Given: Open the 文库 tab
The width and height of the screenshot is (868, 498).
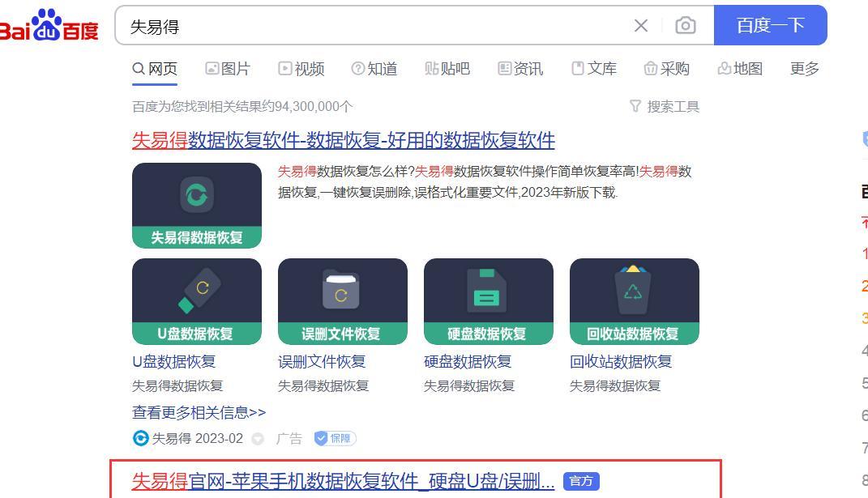Looking at the screenshot, I should [594, 69].
